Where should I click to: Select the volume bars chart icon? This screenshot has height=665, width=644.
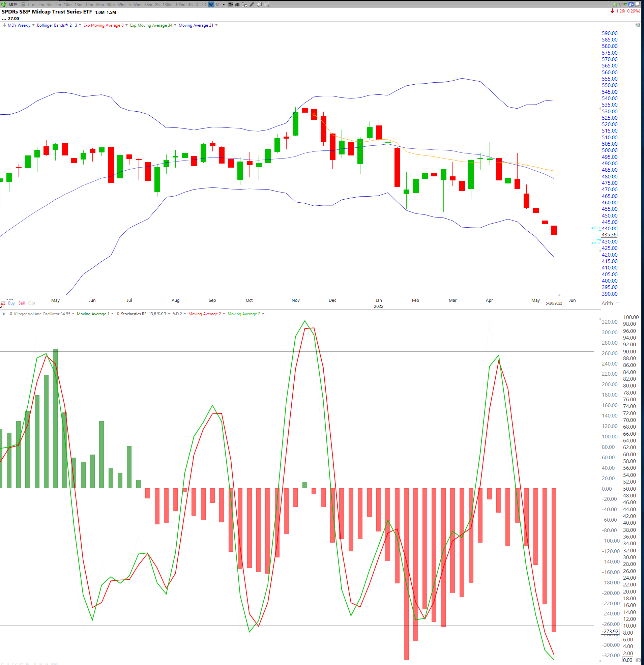tap(237, 4)
